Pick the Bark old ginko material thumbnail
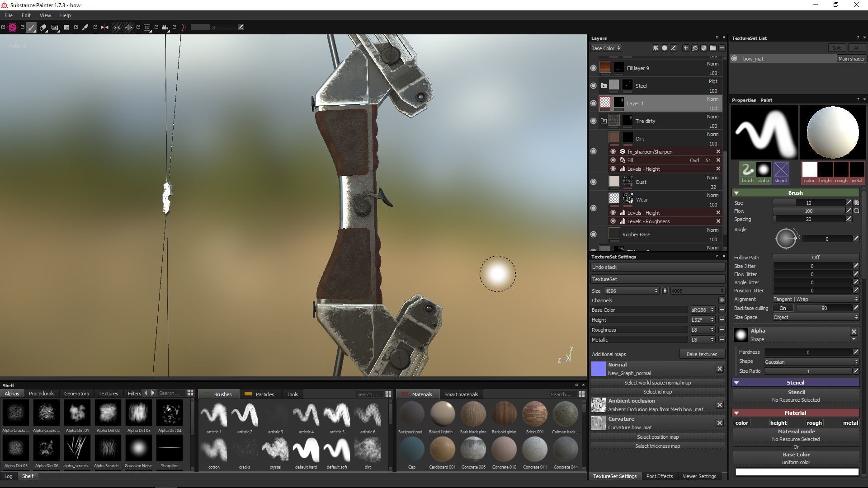Viewport: 868px width, 488px height. coord(504,414)
